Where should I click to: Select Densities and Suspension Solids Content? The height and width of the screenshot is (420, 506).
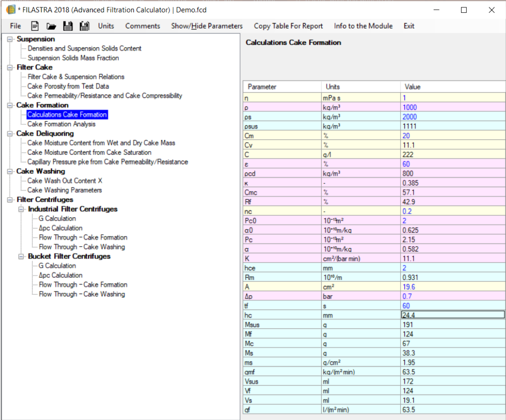click(x=84, y=49)
